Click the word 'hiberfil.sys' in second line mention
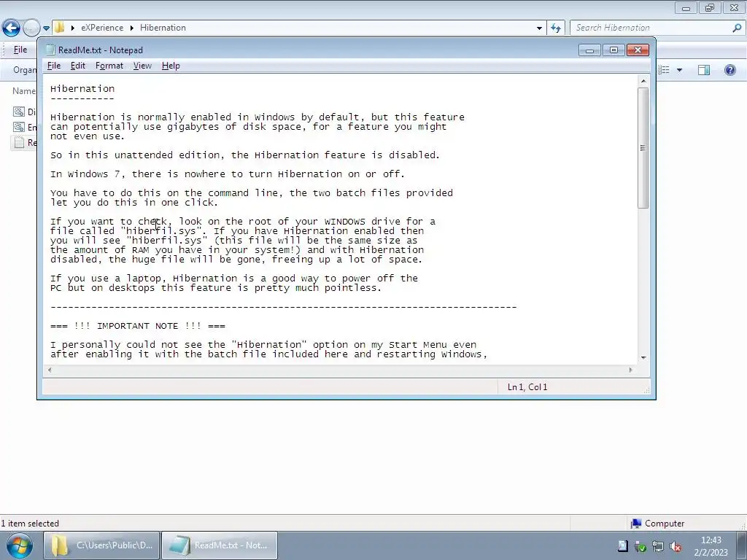This screenshot has width=747, height=560. 167,241
